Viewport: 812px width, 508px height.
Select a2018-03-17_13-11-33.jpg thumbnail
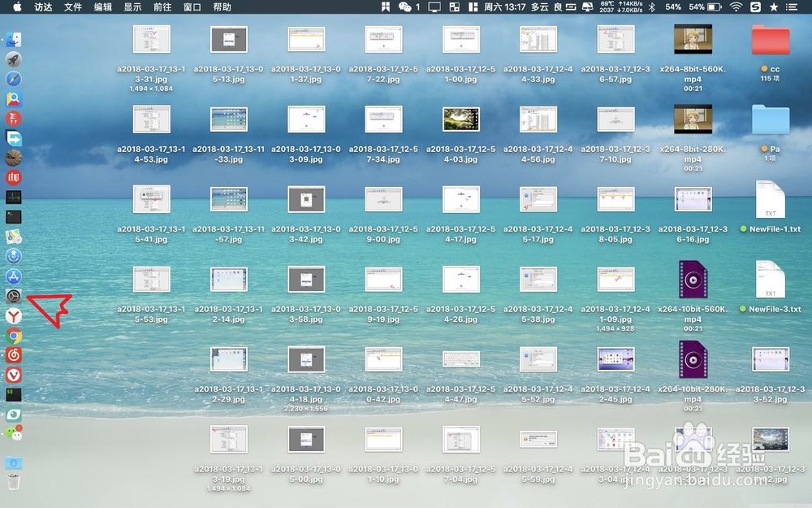pos(229,119)
